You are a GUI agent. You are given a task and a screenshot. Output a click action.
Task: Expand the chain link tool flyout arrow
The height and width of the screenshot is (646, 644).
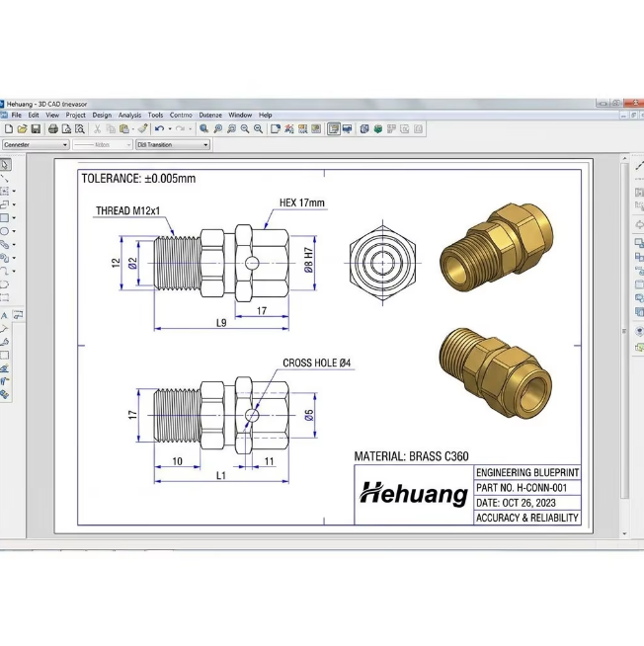point(14,245)
